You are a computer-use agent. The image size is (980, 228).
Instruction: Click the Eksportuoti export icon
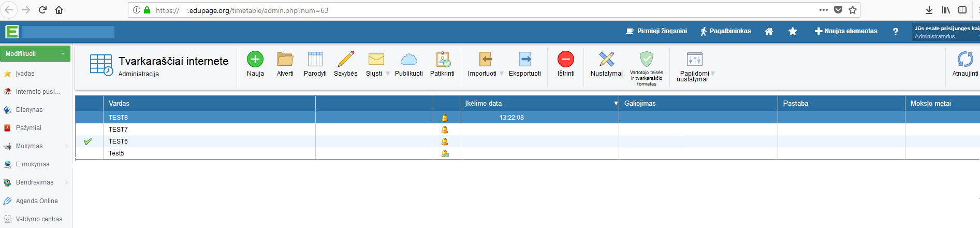pos(524,60)
